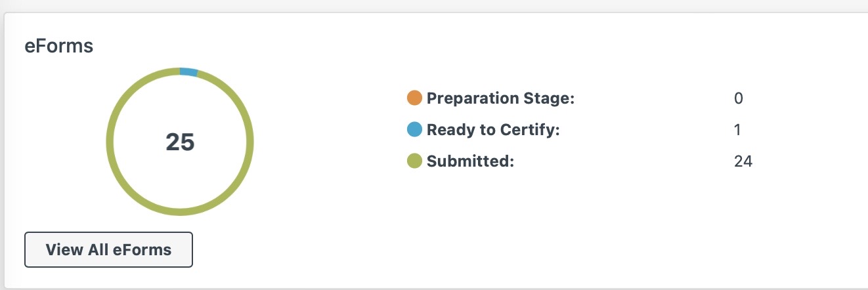Click the left arc of the green donut ring
The width and height of the screenshot is (868, 290).
(x=110, y=142)
